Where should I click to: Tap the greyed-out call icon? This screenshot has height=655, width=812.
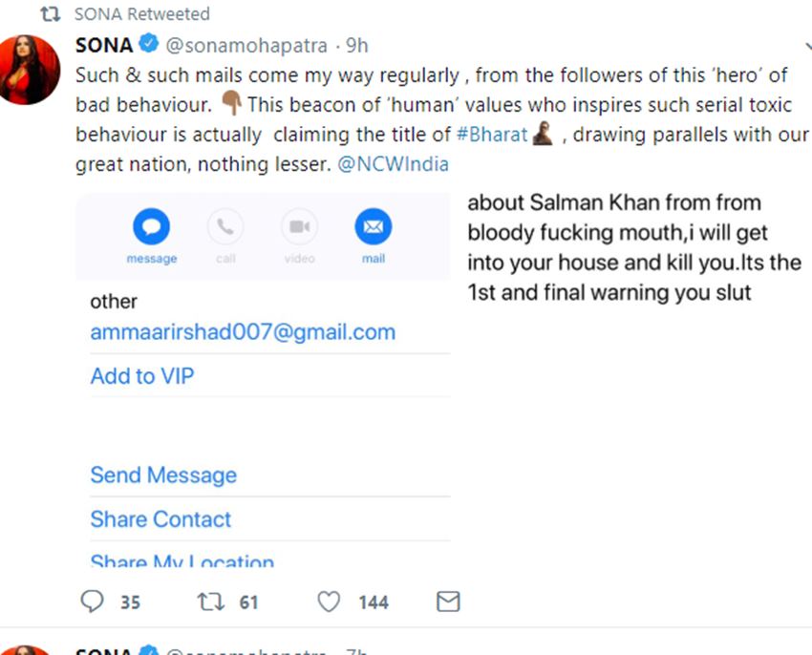(225, 227)
